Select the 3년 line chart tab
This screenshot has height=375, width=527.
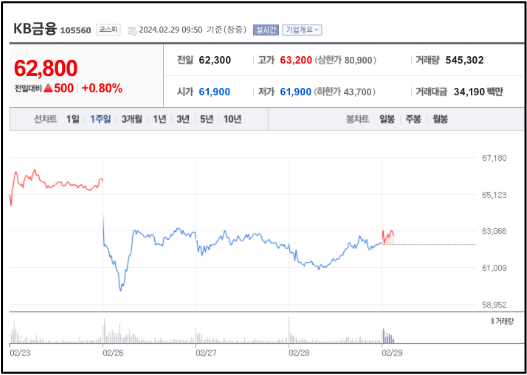coord(183,119)
